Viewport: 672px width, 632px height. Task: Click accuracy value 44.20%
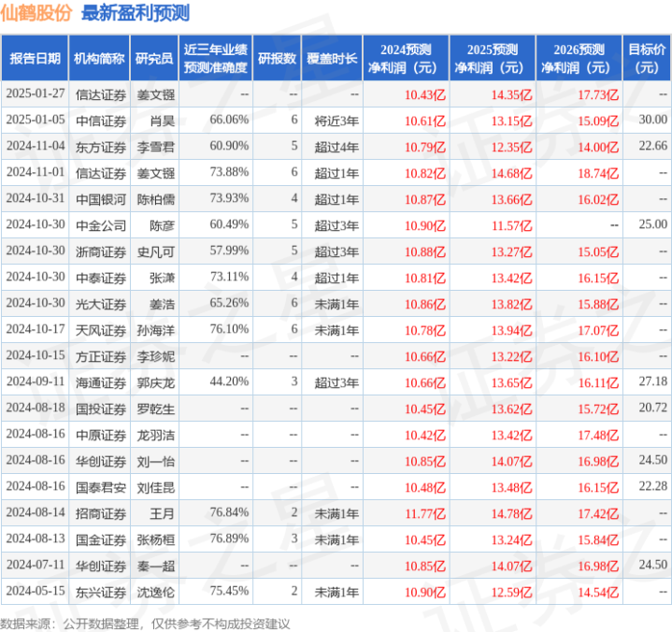click(229, 381)
